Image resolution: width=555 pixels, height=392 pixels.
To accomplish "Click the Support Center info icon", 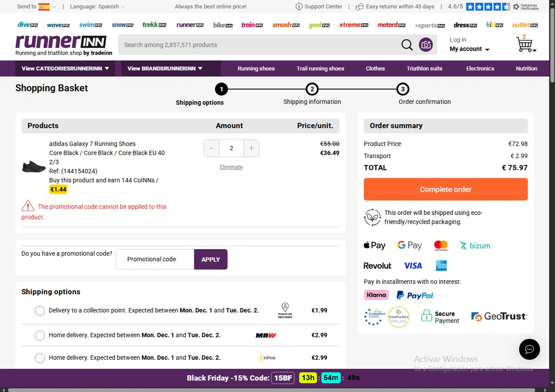I will (299, 6).
